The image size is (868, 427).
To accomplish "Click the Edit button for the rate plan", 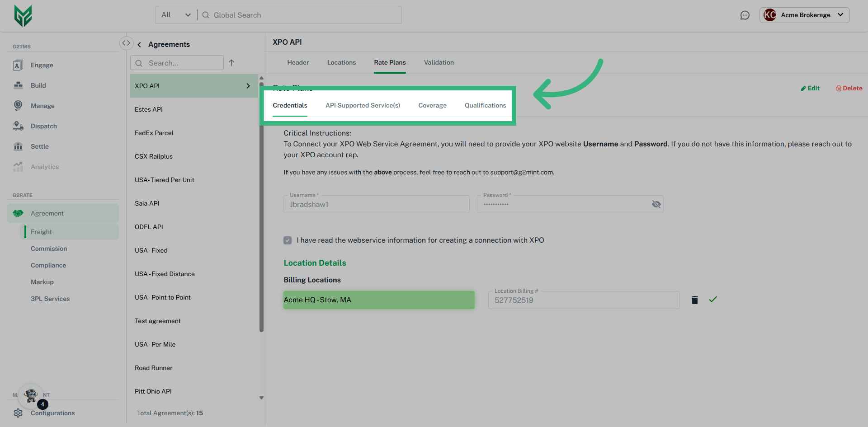I will 809,88.
